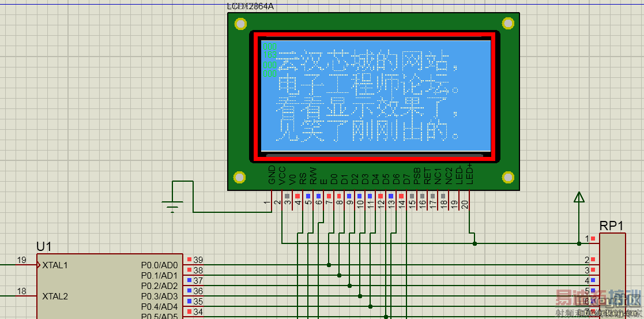Click the RS pin label on the LCD
The height and width of the screenshot is (319, 644).
pos(303,178)
